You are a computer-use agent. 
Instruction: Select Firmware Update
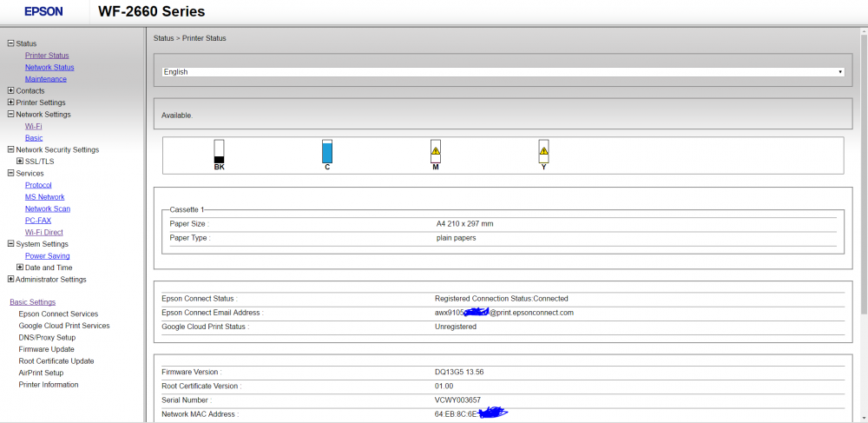click(x=47, y=349)
